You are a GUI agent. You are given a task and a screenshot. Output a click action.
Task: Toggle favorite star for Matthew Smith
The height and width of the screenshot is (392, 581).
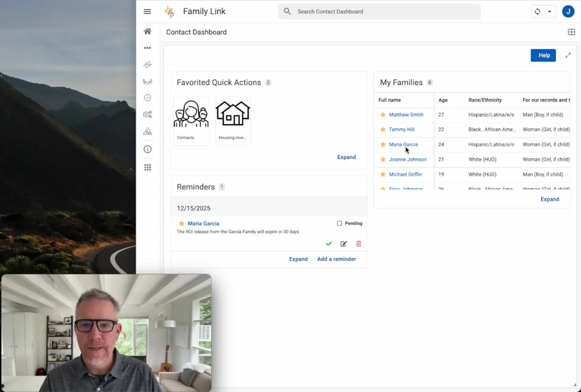pyautogui.click(x=383, y=115)
